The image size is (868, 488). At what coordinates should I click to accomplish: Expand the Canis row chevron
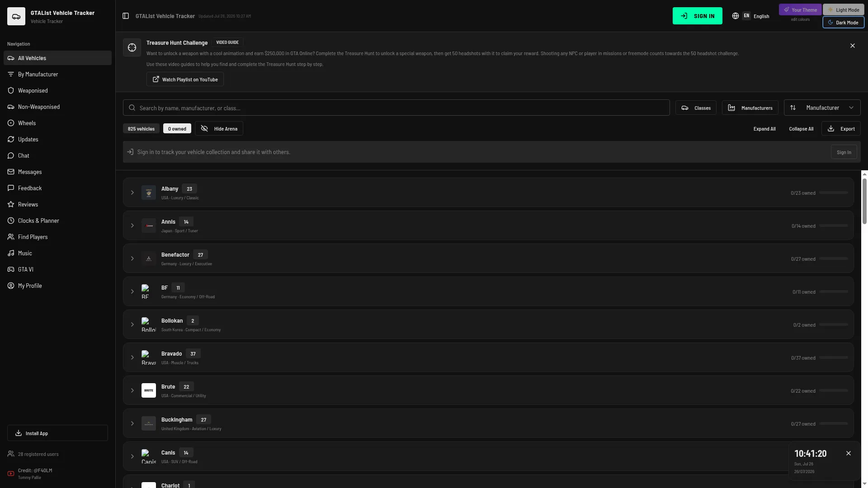[x=132, y=456]
